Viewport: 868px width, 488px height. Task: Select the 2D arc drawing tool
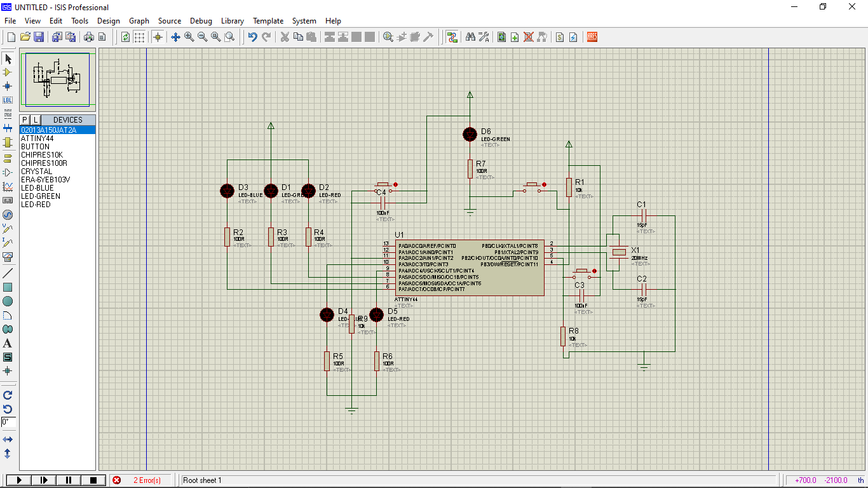point(8,315)
